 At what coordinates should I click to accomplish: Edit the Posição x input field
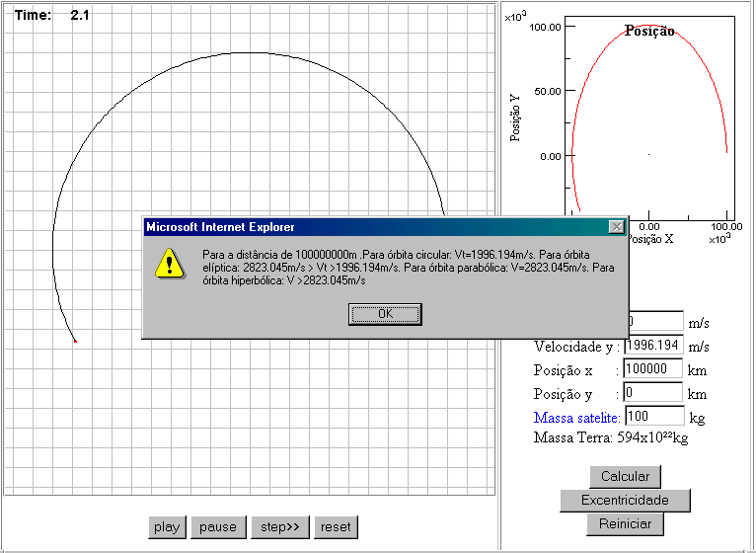[x=653, y=369]
